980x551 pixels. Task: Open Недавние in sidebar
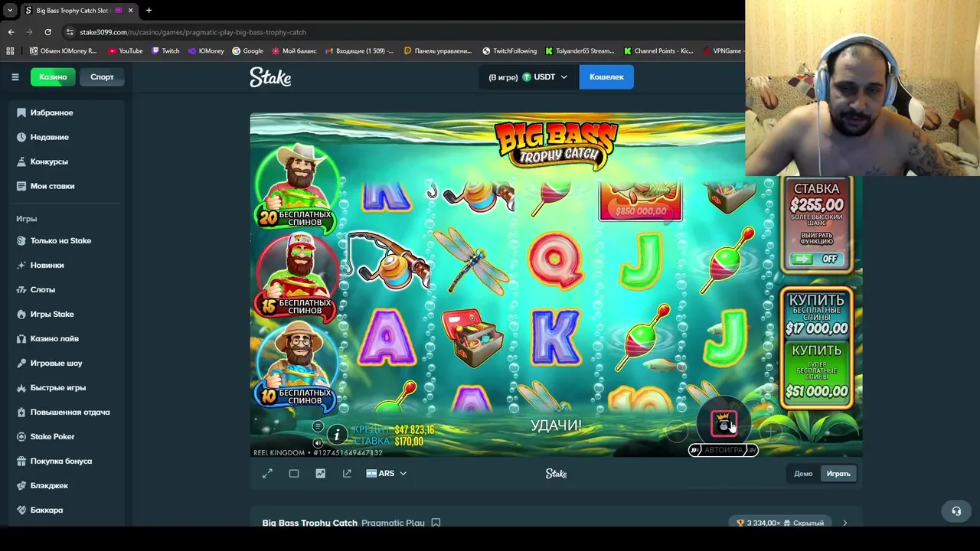[x=67, y=137]
